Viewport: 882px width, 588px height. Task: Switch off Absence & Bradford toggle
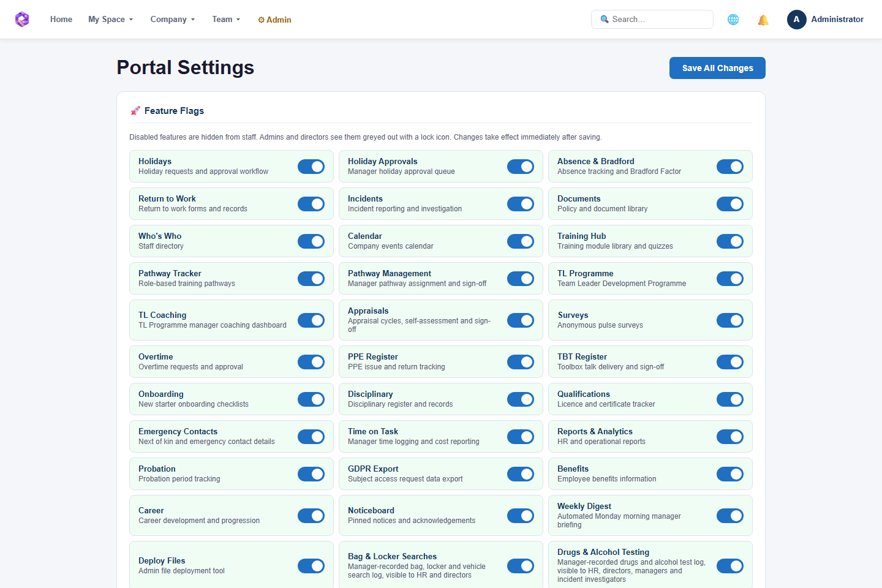(x=730, y=167)
